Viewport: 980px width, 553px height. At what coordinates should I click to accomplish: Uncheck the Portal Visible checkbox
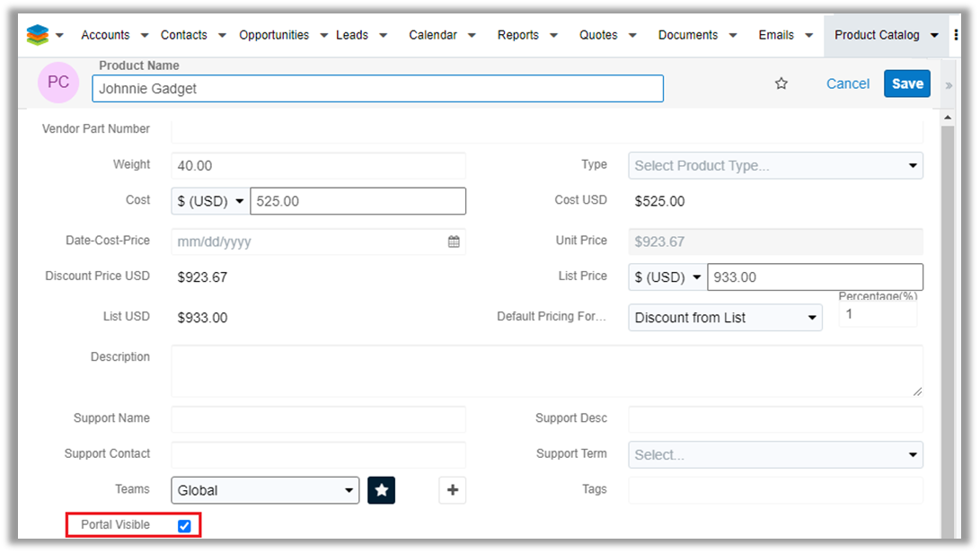184,526
